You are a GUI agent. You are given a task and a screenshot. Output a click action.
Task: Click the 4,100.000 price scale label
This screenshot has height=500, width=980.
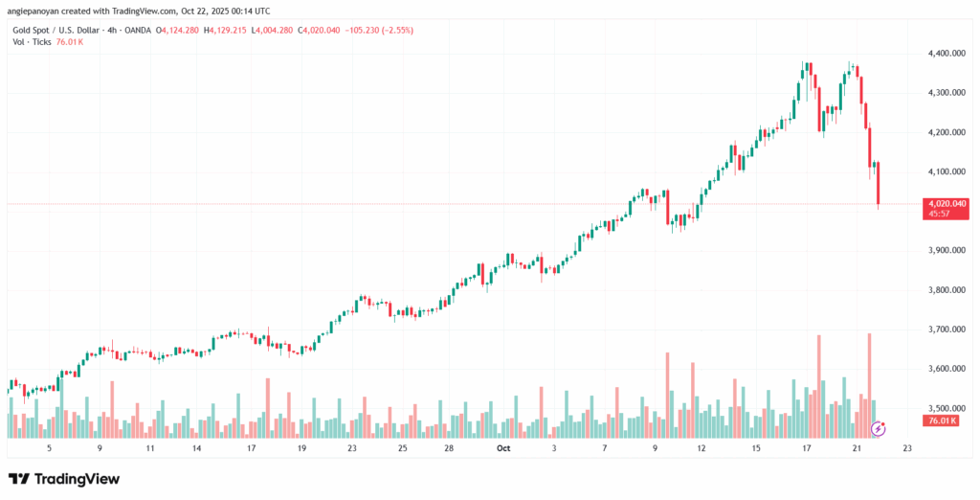[945, 171]
